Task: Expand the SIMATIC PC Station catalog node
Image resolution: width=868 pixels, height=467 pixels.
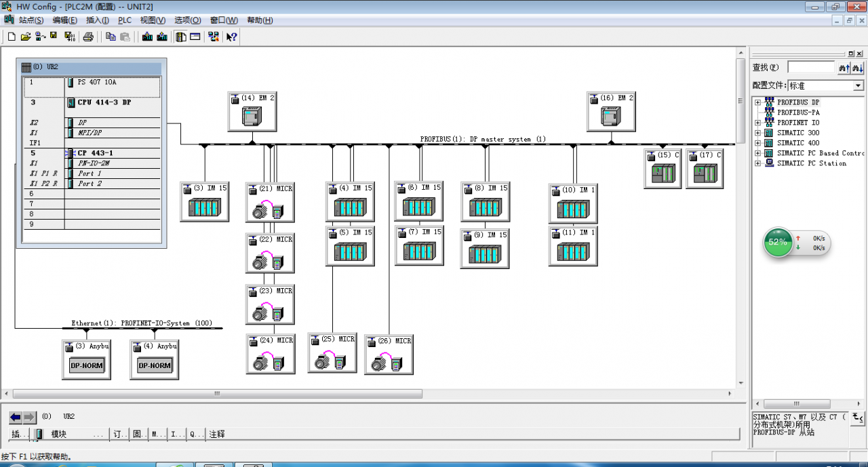Action: pyautogui.click(x=757, y=163)
